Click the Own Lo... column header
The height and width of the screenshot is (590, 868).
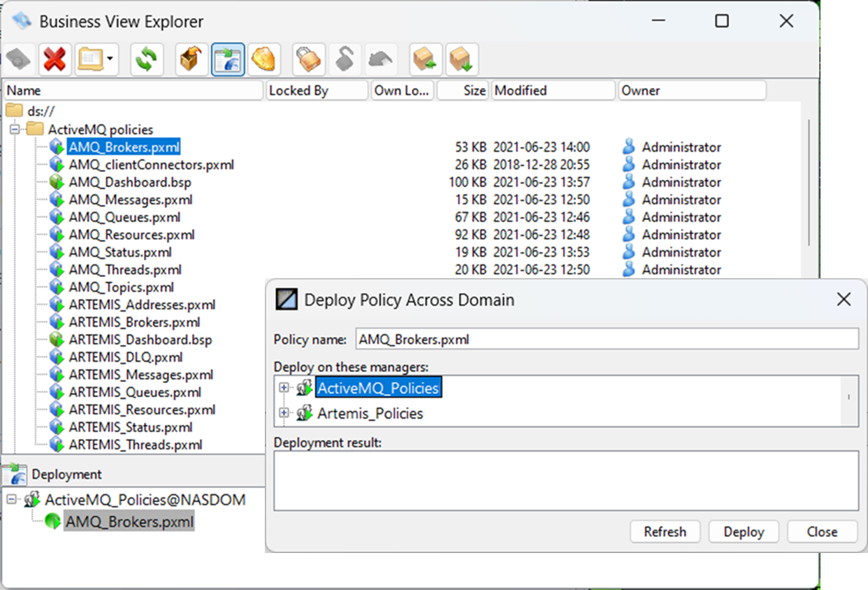point(402,90)
